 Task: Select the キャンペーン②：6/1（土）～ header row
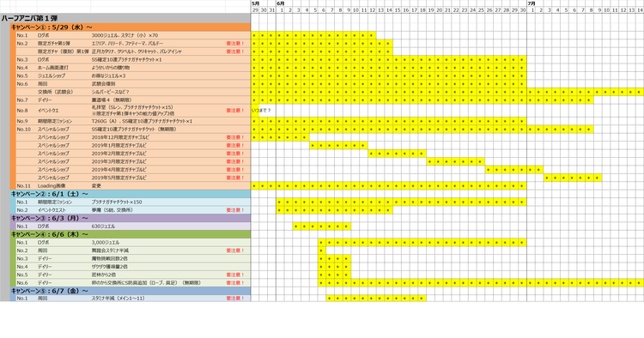(131, 194)
